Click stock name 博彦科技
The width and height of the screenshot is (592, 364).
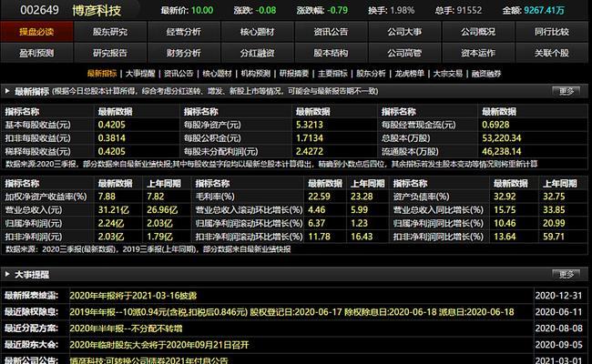pyautogui.click(x=97, y=10)
